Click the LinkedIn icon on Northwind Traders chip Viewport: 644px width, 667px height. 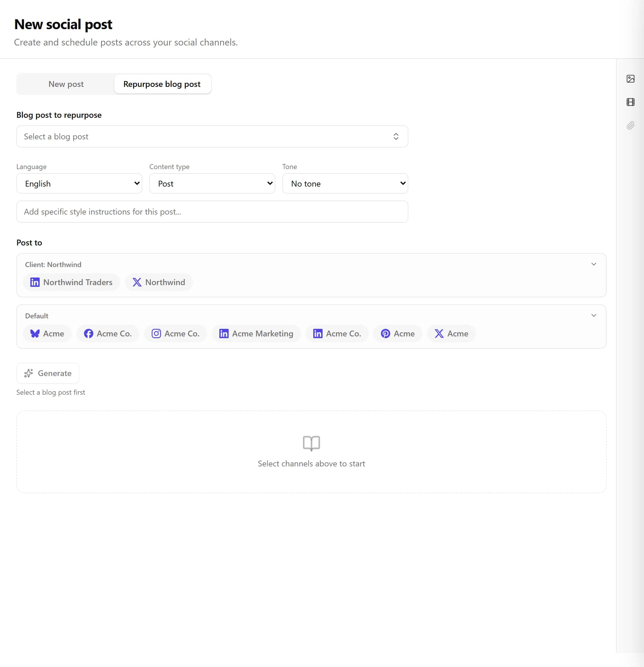pos(35,282)
